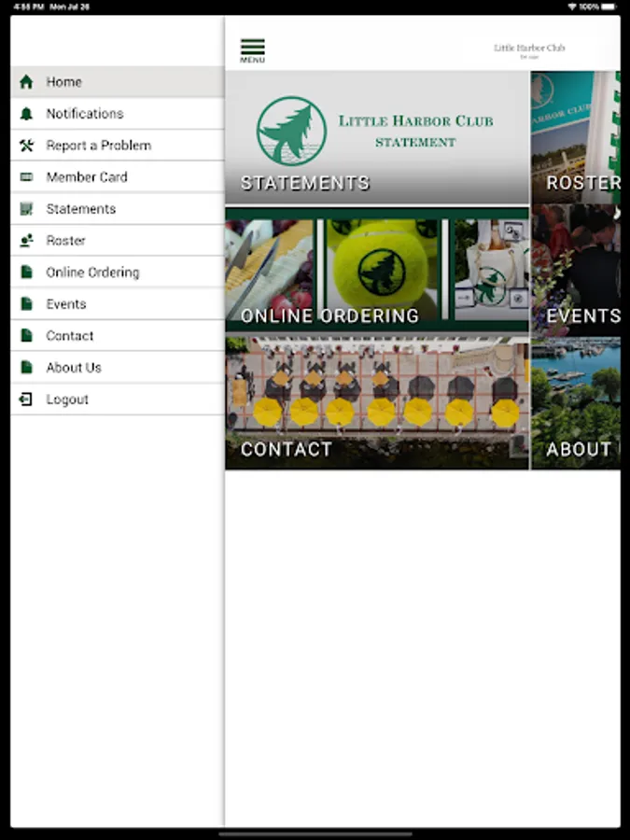Click the Report a Problem tools icon

click(x=26, y=146)
